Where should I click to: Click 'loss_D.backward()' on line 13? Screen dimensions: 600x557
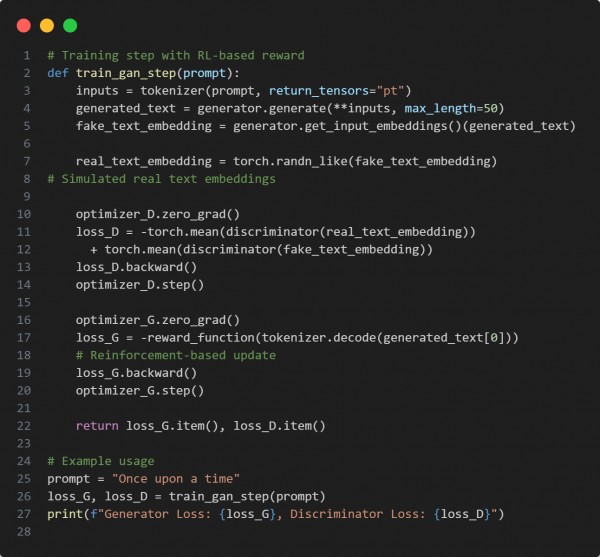click(x=136, y=267)
